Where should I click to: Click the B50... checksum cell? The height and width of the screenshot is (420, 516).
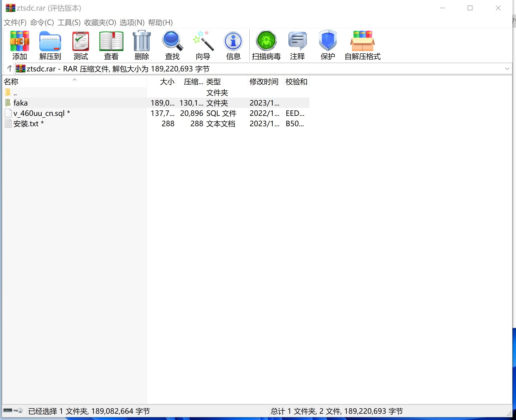click(295, 124)
